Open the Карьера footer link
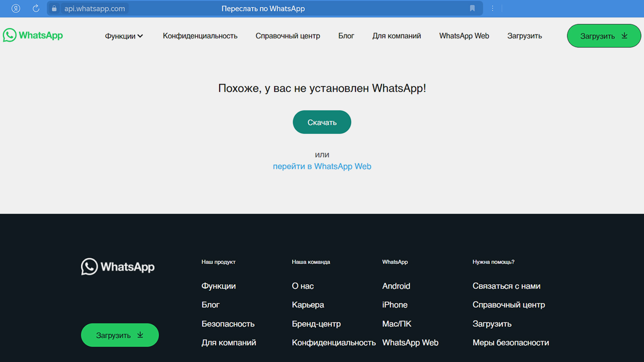This screenshot has width=644, height=362. [x=308, y=305]
